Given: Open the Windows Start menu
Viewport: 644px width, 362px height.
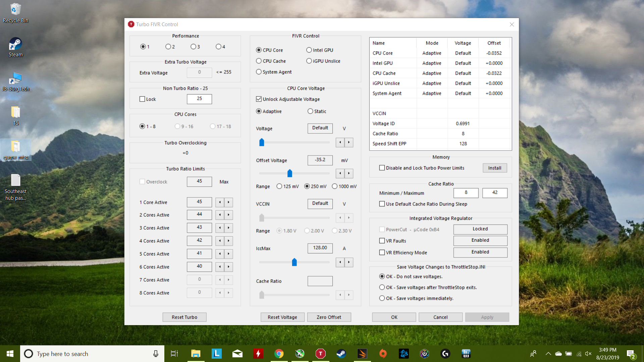Looking at the screenshot, I should pos(10,354).
